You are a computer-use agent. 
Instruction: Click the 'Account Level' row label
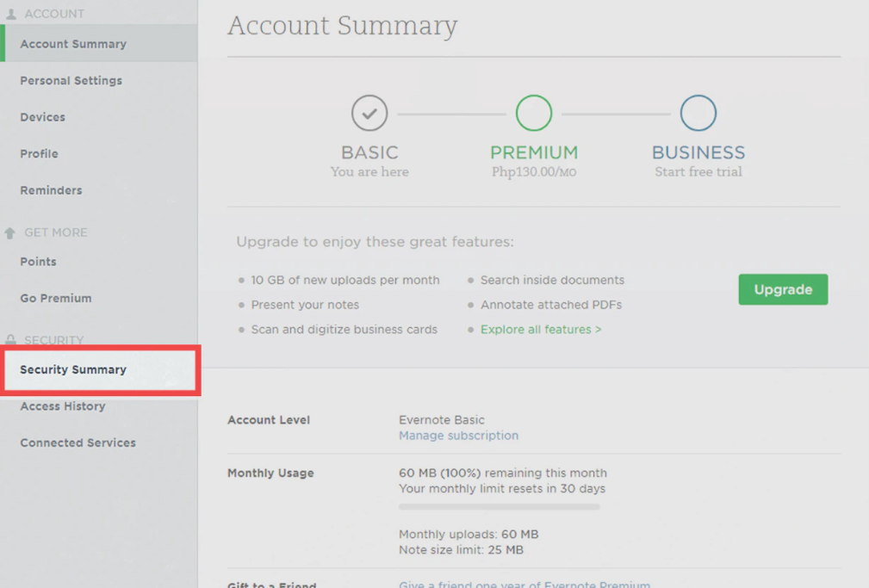pyautogui.click(x=269, y=420)
